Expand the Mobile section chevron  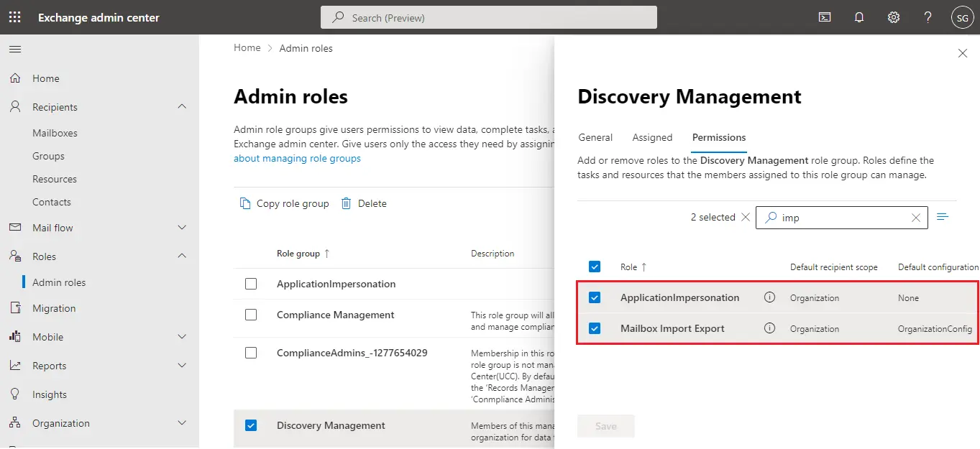(182, 336)
